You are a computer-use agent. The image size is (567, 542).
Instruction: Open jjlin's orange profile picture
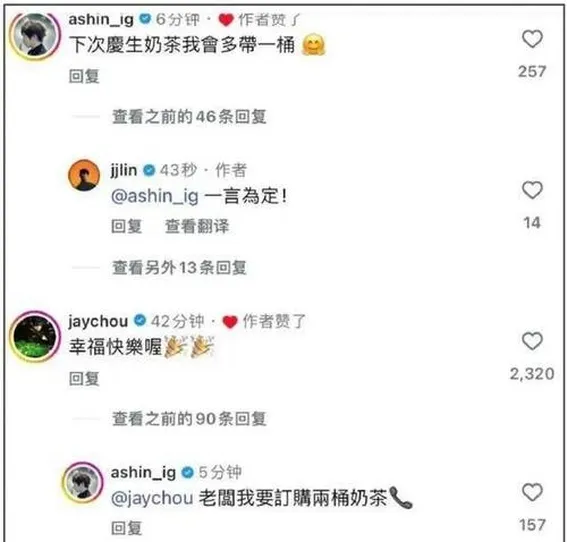point(84,175)
